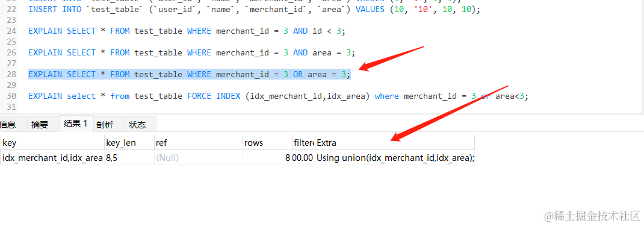Select the idx_merchant_id,idx_area key cell

click(52, 157)
